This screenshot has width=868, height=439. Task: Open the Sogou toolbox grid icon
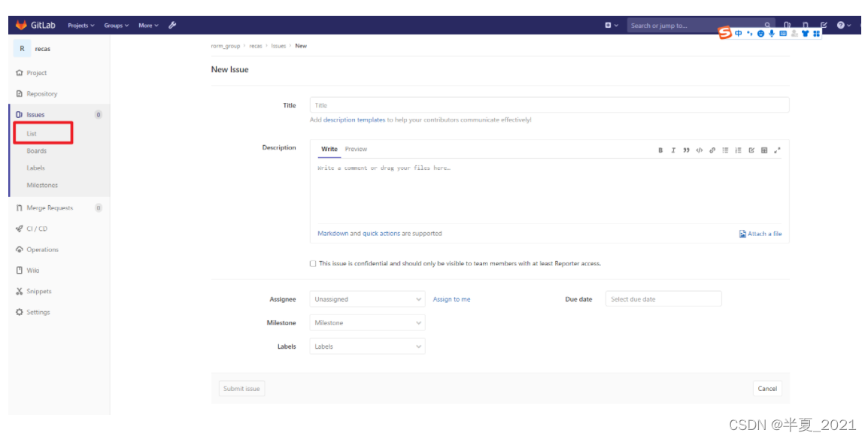coord(816,34)
